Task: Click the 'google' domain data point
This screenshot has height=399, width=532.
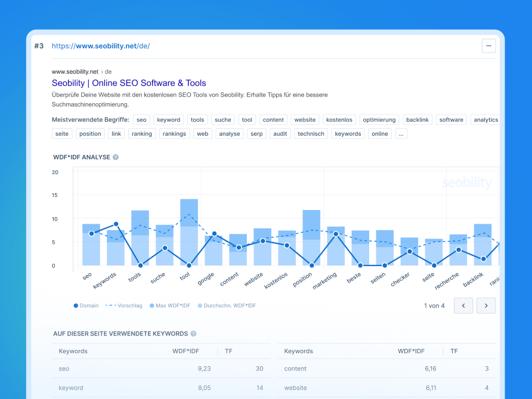Action: [215, 234]
